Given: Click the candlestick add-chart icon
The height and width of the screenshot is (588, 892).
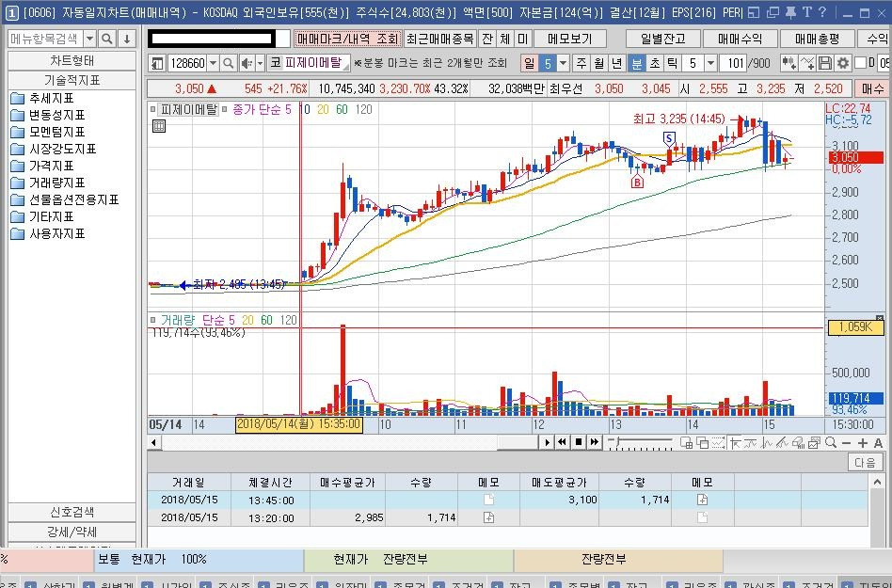Looking at the screenshot, I should tap(789, 63).
